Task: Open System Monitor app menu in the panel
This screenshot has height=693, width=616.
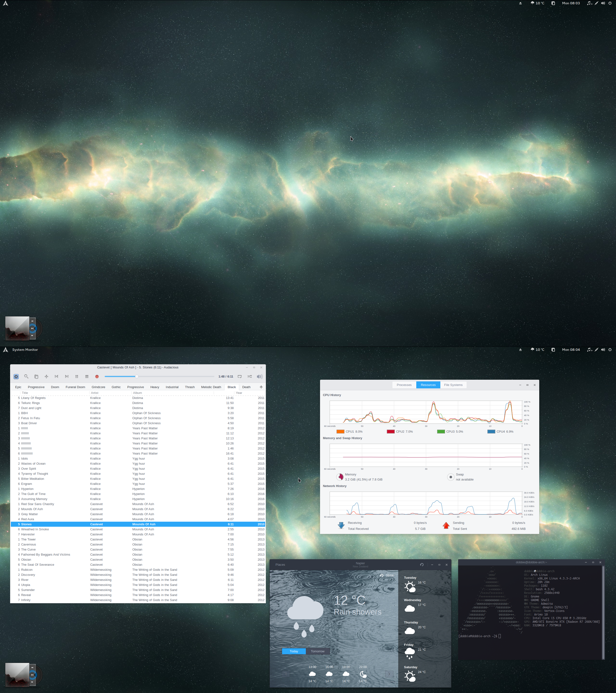Action: [x=25, y=350]
